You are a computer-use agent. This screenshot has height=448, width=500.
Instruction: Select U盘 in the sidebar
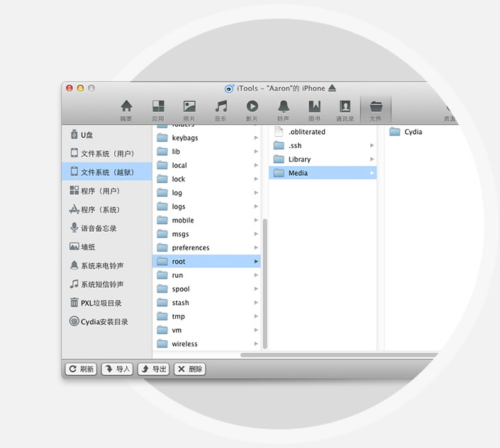(x=107, y=135)
